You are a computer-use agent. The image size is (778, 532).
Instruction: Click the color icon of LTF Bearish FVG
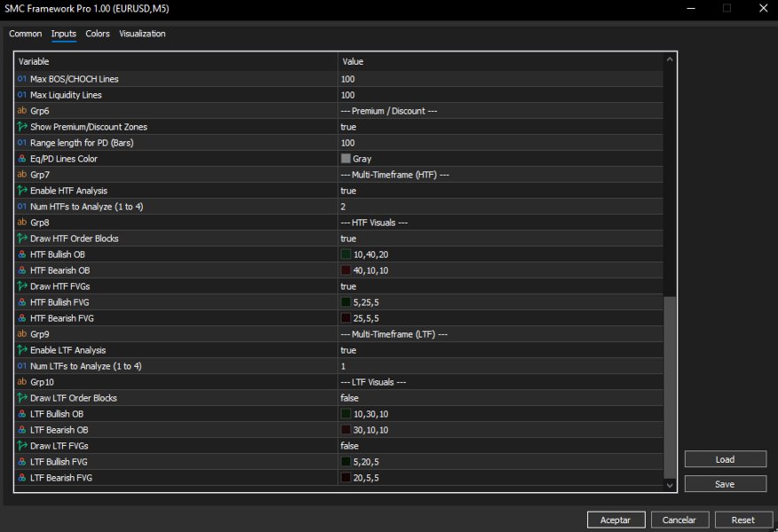[22, 477]
